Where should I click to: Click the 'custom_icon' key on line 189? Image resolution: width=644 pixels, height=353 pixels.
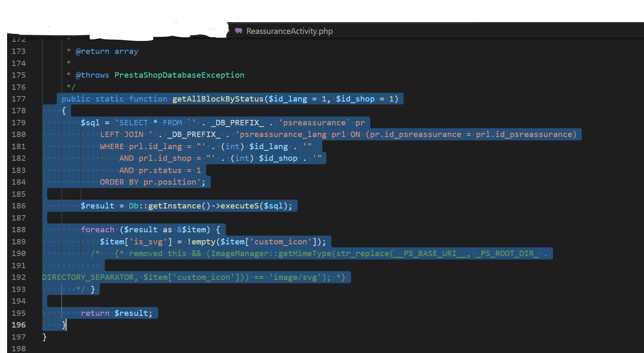click(x=281, y=241)
